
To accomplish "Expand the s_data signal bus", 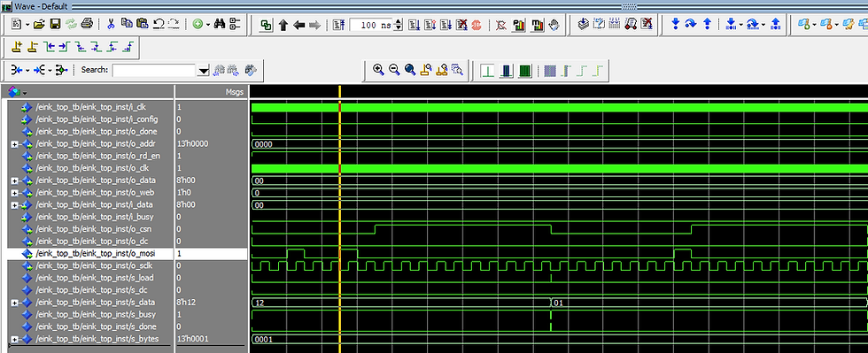I will (14, 303).
